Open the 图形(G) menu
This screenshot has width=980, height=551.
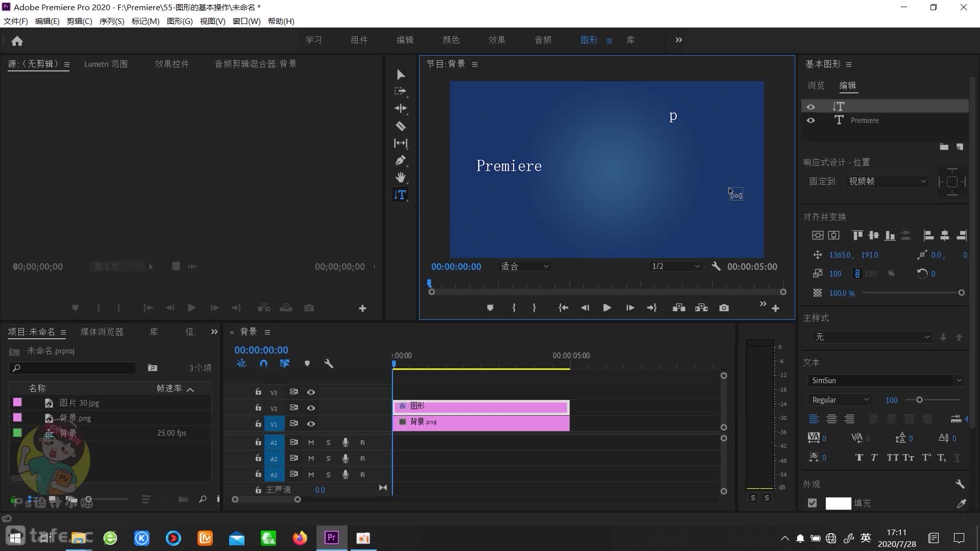[180, 21]
